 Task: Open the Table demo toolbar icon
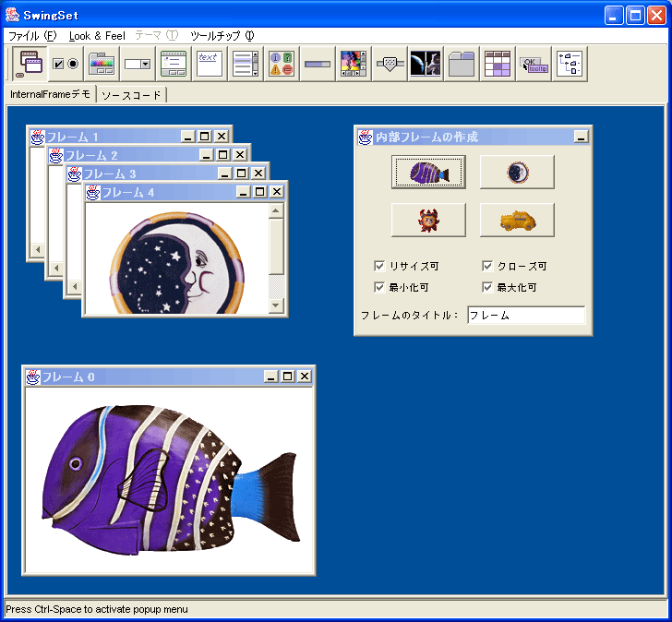[x=498, y=64]
